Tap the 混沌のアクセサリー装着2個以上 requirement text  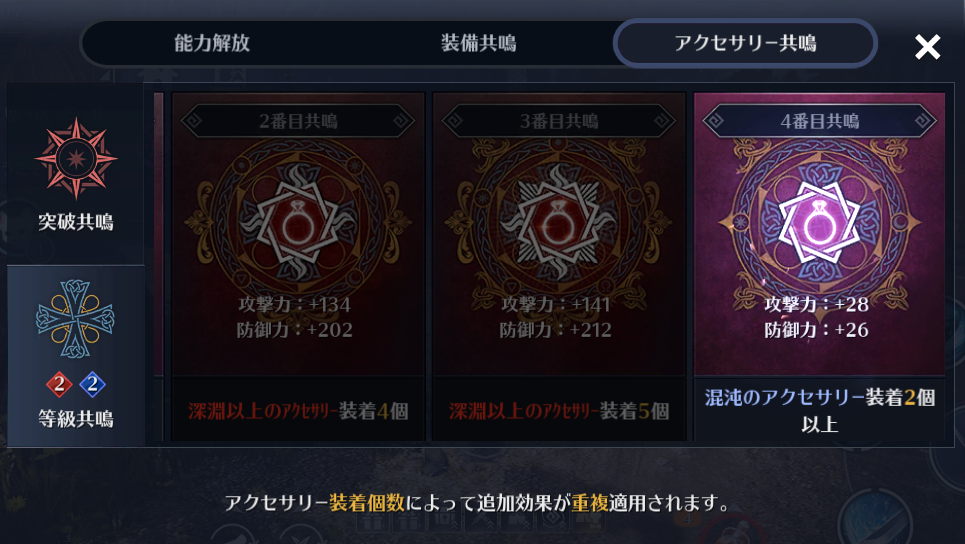(820, 410)
